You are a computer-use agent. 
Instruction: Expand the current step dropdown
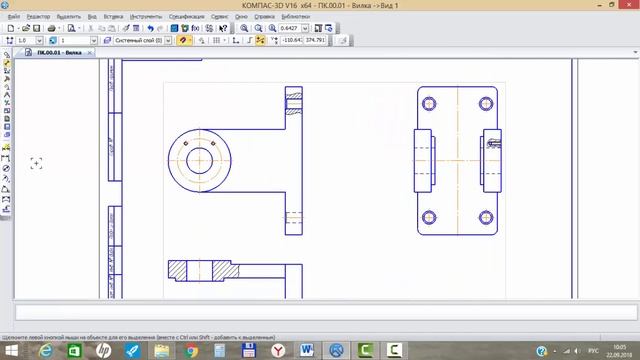(x=39, y=40)
